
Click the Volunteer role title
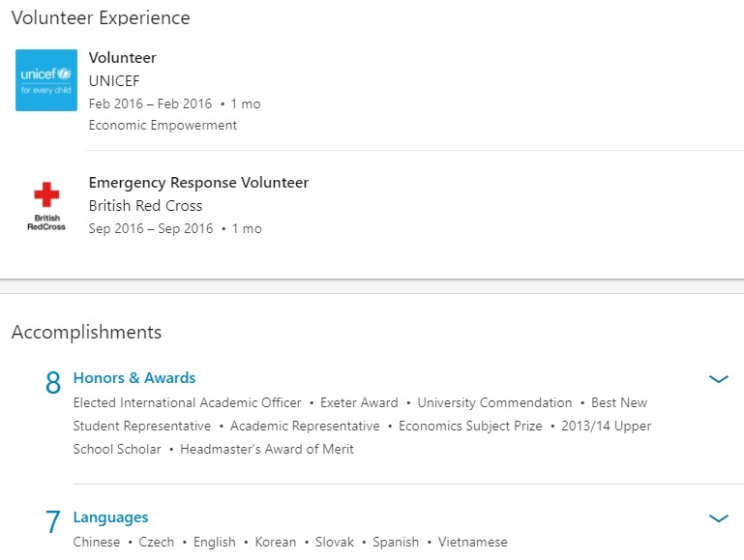point(122,58)
